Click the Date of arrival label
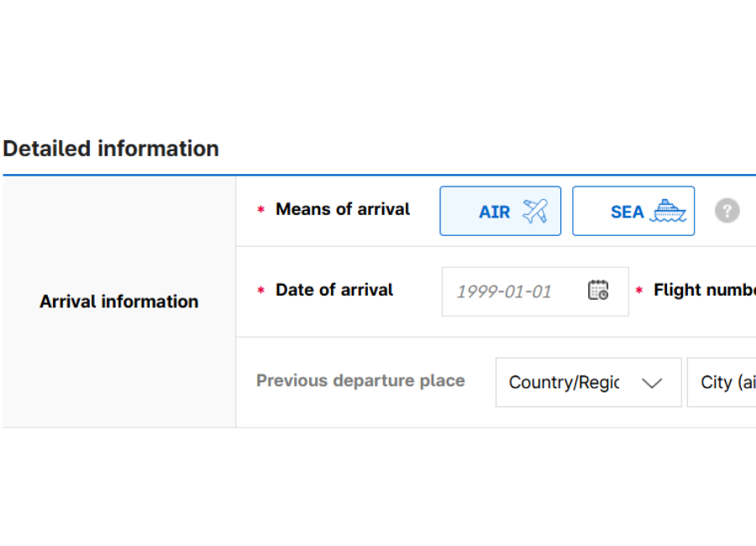 point(334,290)
